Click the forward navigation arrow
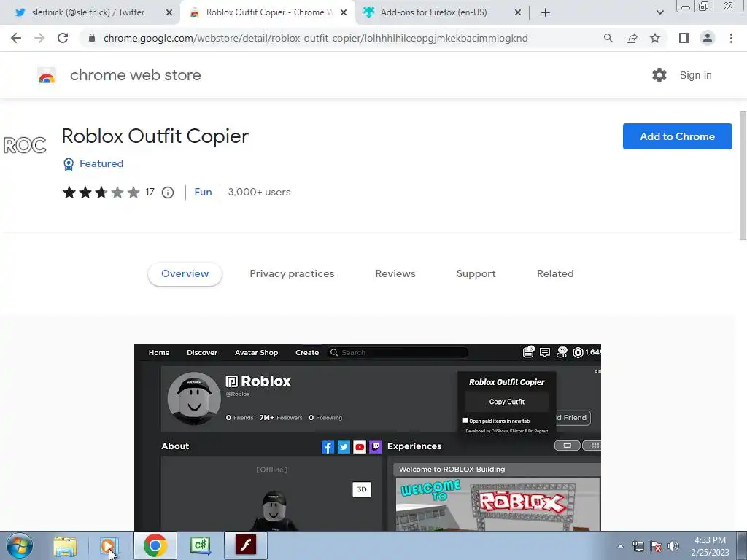The width and height of the screenshot is (747, 560). click(x=39, y=38)
